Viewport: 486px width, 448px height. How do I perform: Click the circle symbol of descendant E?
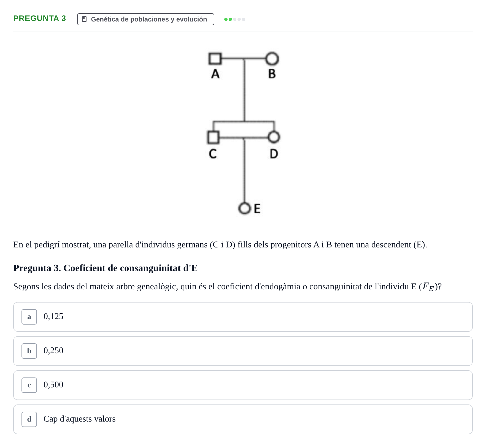244,209
